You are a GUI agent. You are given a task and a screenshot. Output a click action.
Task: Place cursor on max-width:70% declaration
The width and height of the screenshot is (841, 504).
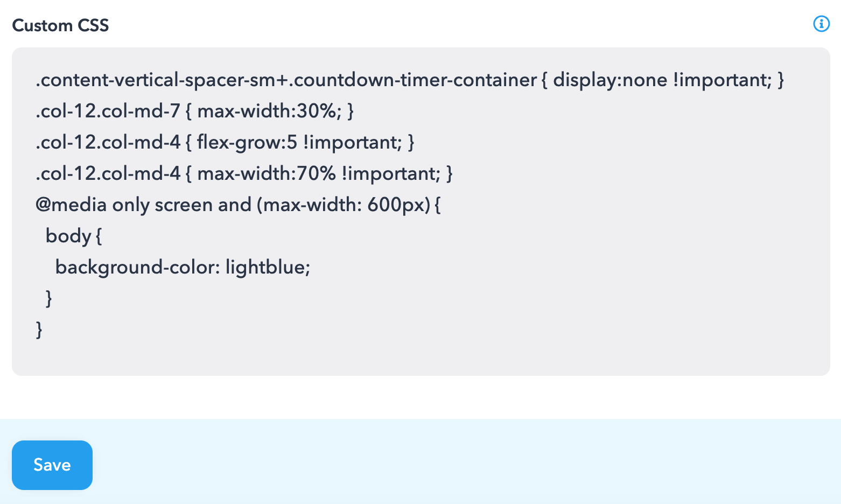[x=267, y=173]
